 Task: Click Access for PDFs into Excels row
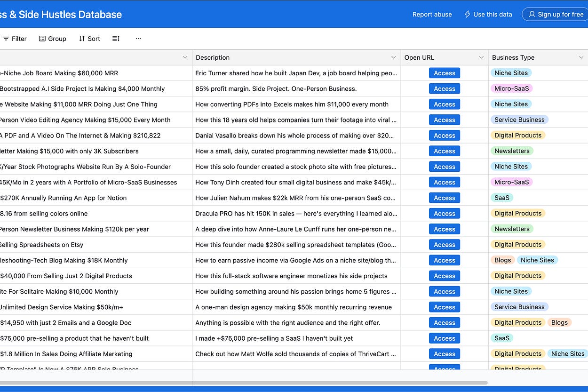click(445, 104)
